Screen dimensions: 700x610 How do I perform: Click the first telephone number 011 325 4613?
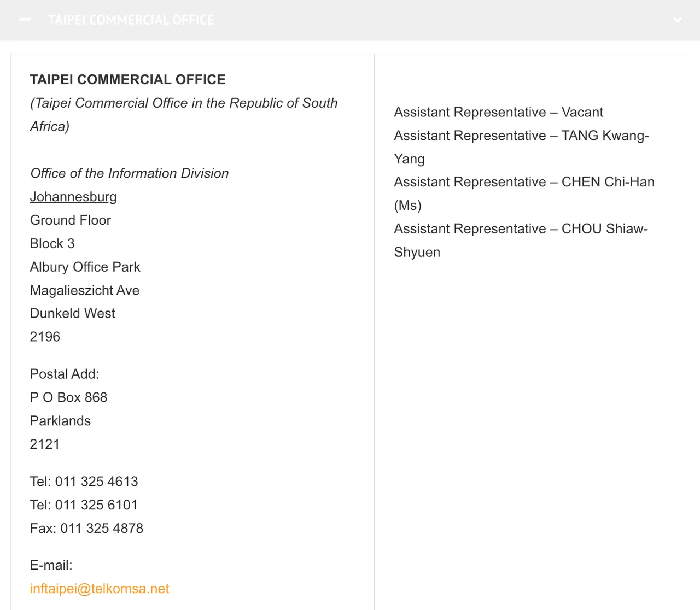point(96,482)
